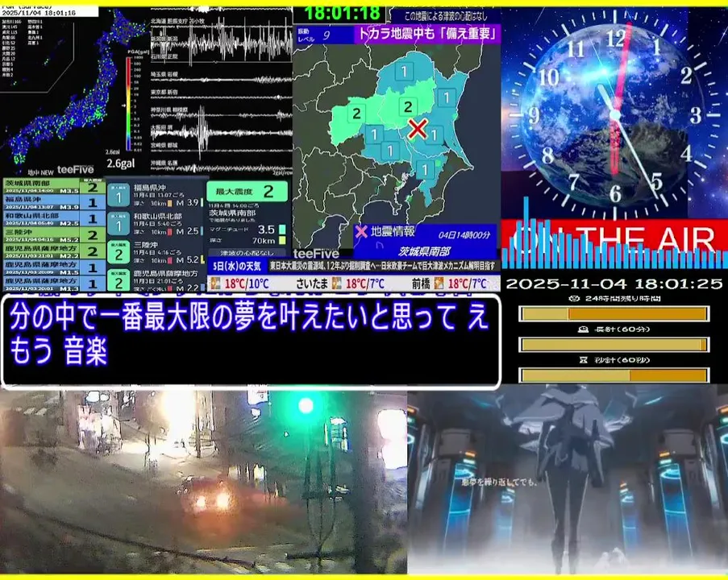Select the 鹿児島県薩摩地方 M1.3 earthquake row

click(x=54, y=284)
